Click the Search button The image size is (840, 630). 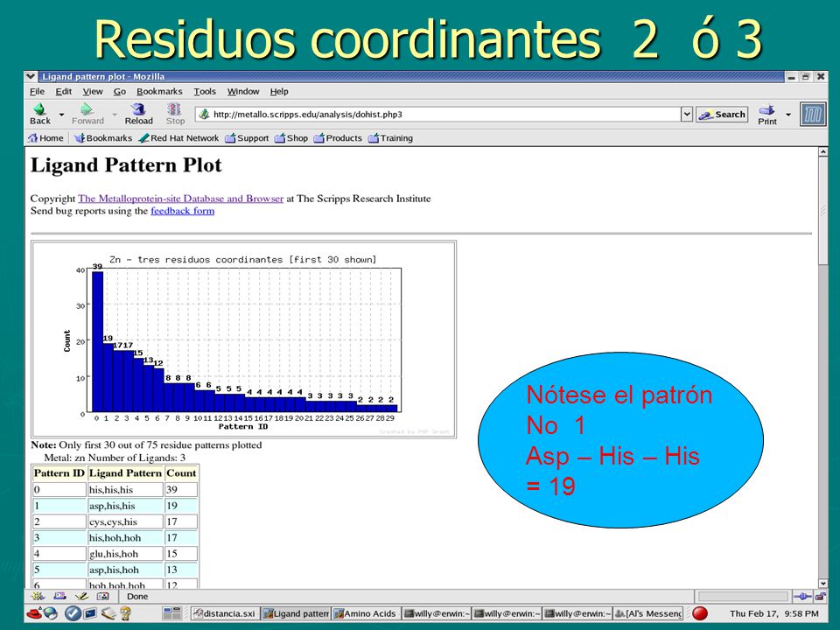tap(722, 114)
